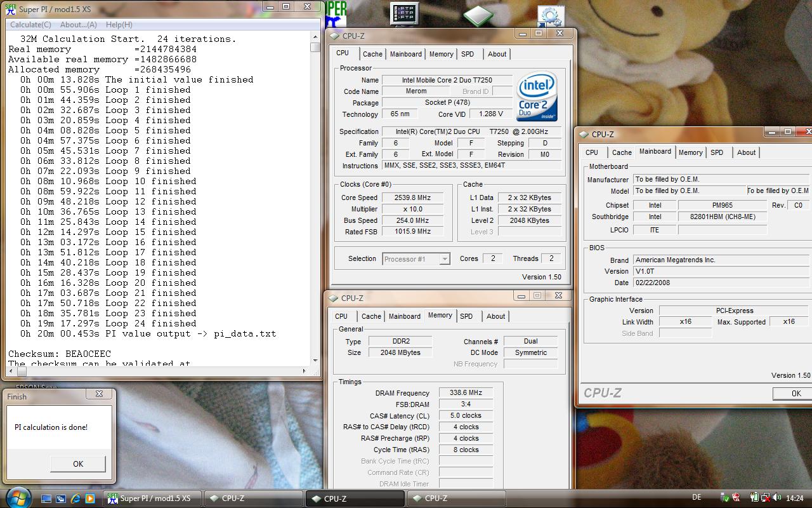Screen dimensions: 812x508
Task: Click 'PI calculation is done!' message text
Action: (x=51, y=427)
